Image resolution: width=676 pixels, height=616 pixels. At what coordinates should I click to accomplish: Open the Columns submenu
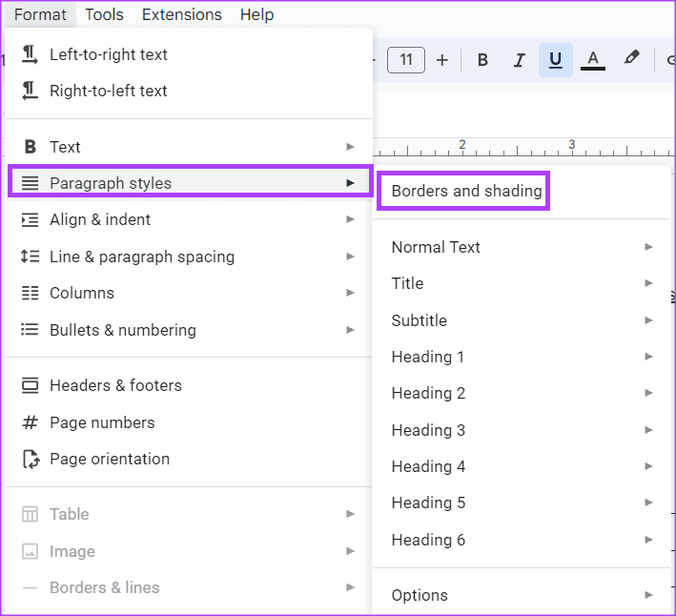pos(189,293)
